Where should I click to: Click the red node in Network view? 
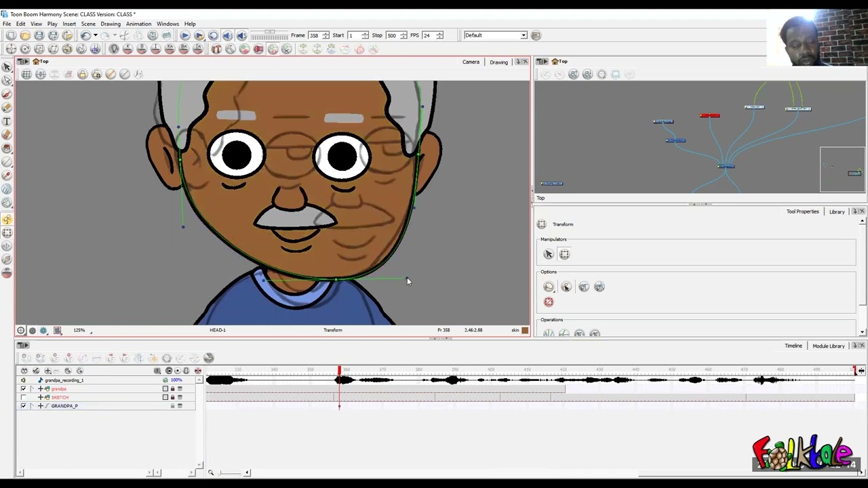click(x=709, y=115)
